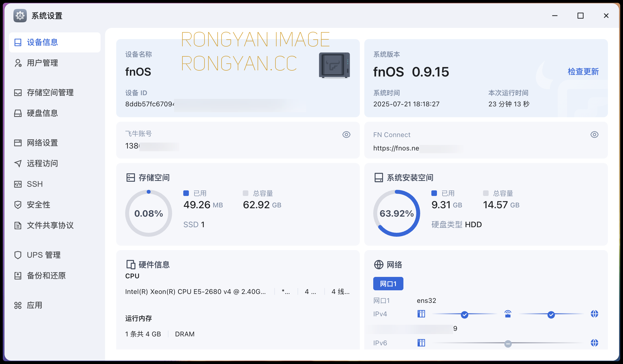623x364 pixels.
Task: Click the 用户管理 person icon
Action: [18, 63]
